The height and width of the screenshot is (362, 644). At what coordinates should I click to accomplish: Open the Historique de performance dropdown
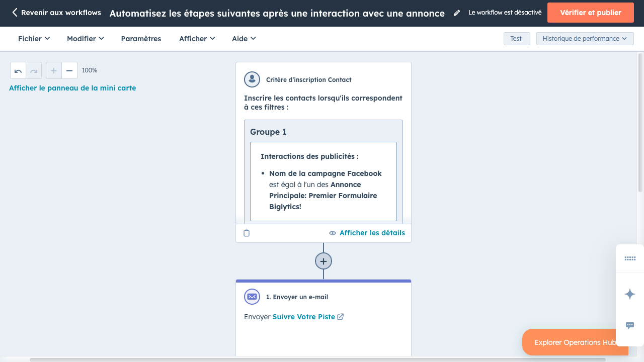click(x=585, y=39)
